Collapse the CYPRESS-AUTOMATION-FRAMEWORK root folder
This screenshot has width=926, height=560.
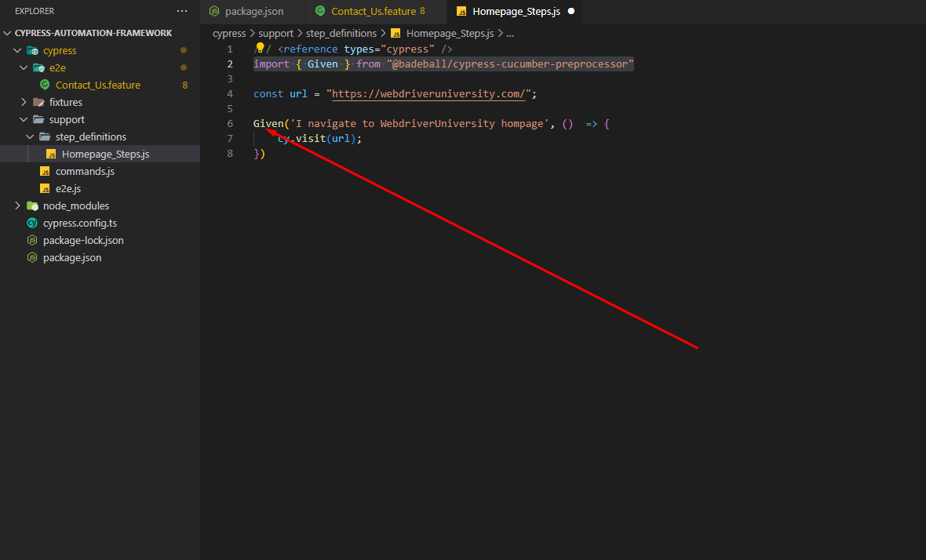[7, 33]
